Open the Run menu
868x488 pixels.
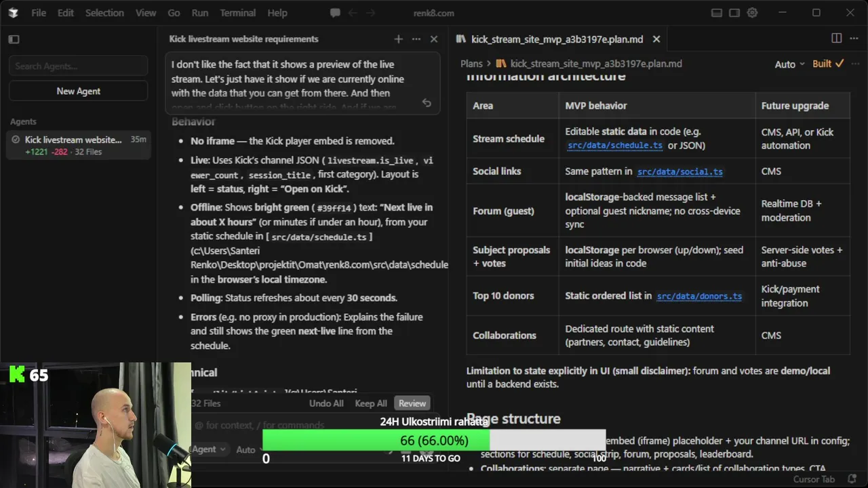pyautogui.click(x=199, y=13)
